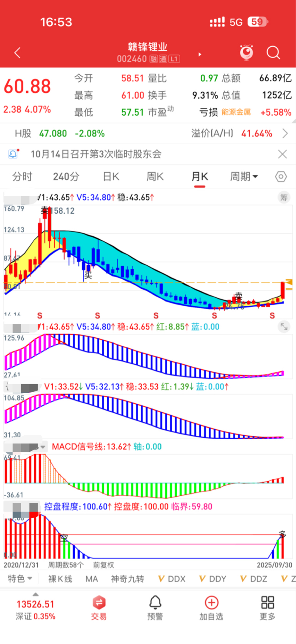Select MA indicator
Viewport: 296px width, 644px height.
[x=92, y=579]
